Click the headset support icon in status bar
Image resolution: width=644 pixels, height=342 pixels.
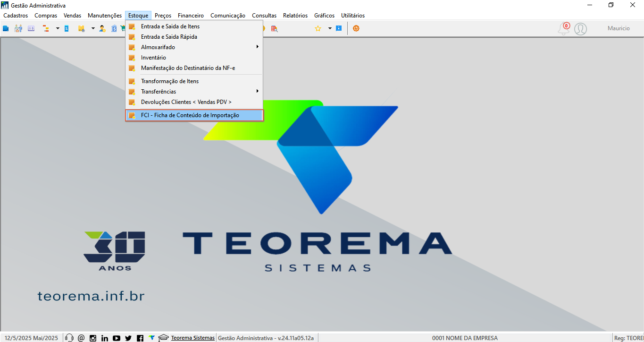click(x=69, y=338)
